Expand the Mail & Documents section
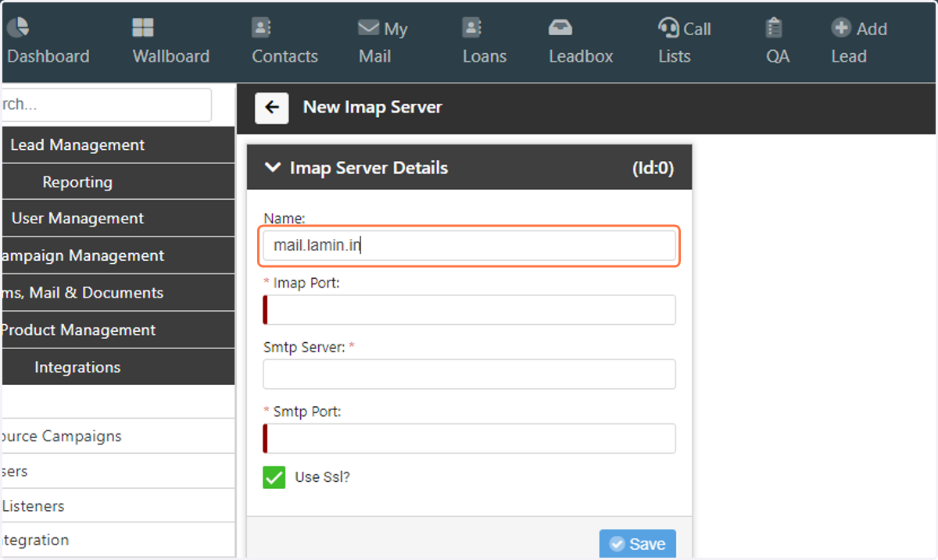The width and height of the screenshot is (938, 560). [117, 293]
